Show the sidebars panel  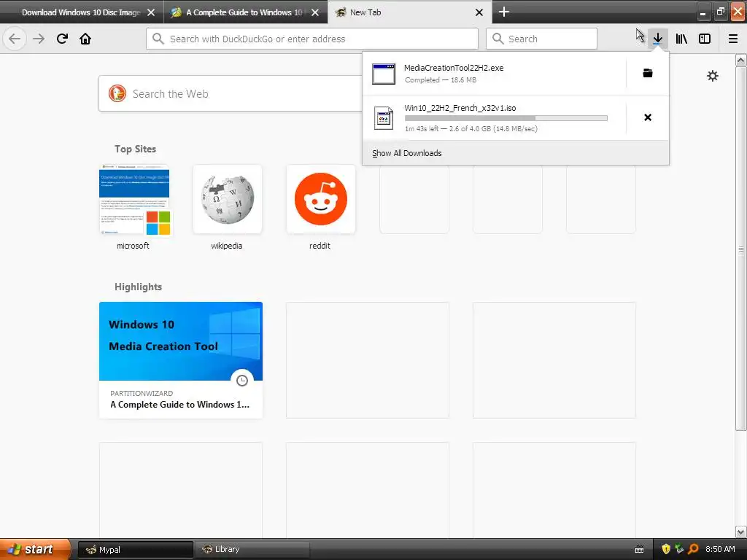[x=705, y=39]
